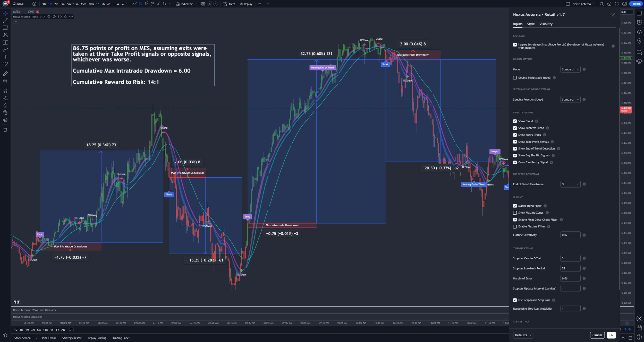
Task: Lock all drawing tools
Action: 5,105
